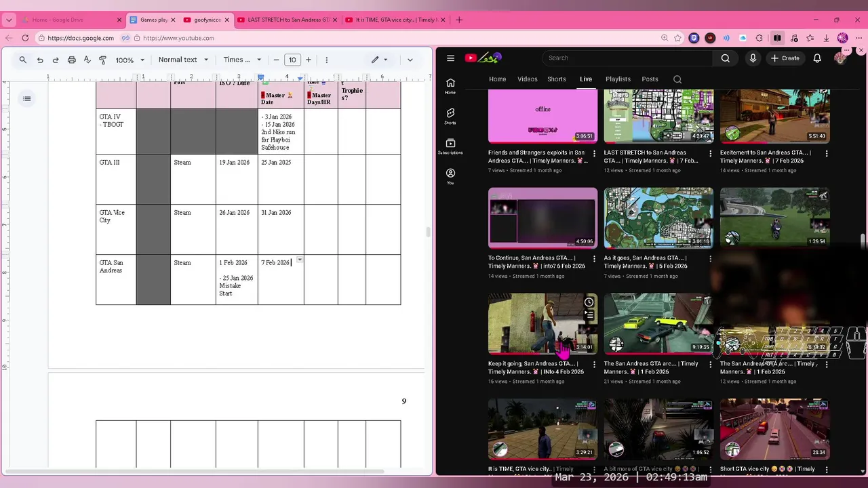Open the Google Docs search menus tool
The image size is (868, 488).
22,60
